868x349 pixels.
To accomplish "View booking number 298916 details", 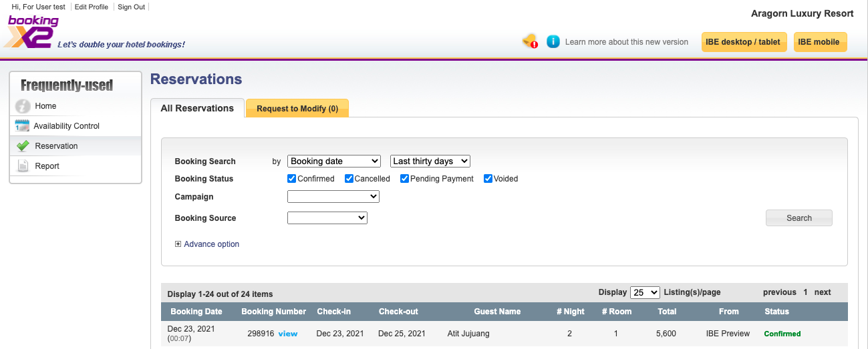I will 288,334.
